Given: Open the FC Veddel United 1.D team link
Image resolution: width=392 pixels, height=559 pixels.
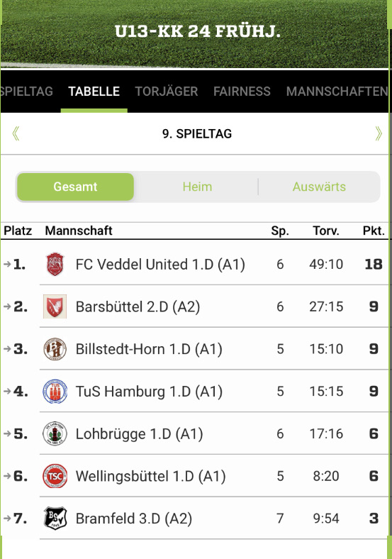Looking at the screenshot, I should click(160, 265).
